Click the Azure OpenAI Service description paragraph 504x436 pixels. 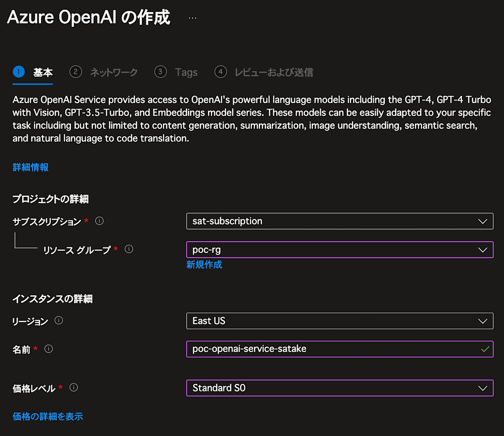click(252, 119)
